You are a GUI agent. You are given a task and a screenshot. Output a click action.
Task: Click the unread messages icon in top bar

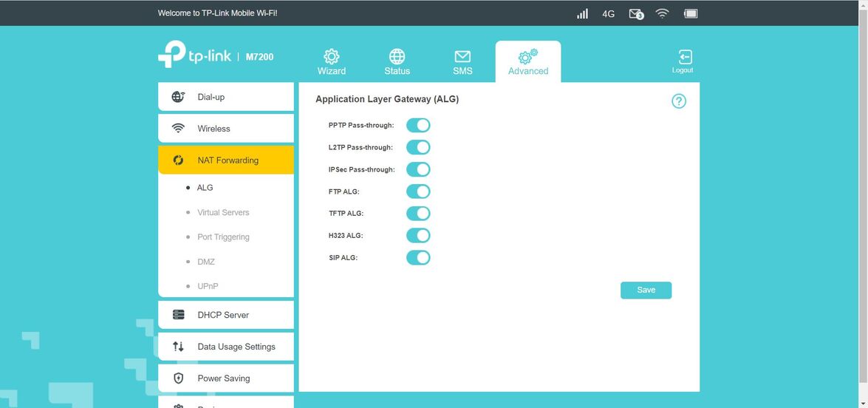coord(635,13)
